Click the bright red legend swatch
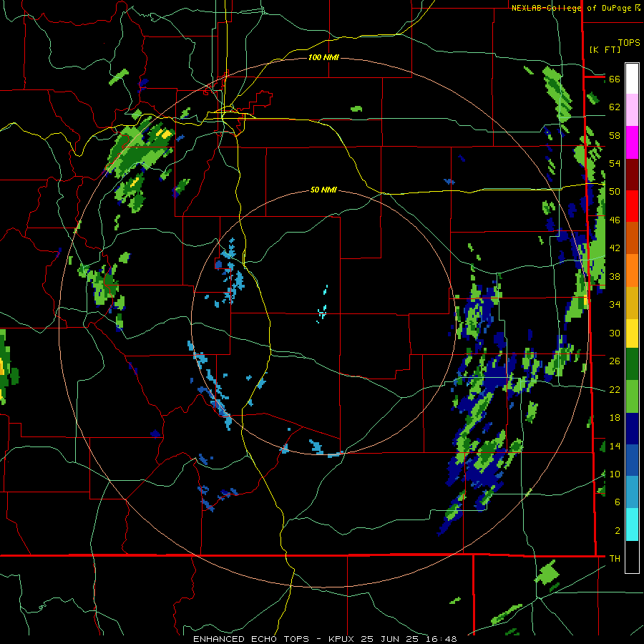644x644 pixels. pos(632,206)
